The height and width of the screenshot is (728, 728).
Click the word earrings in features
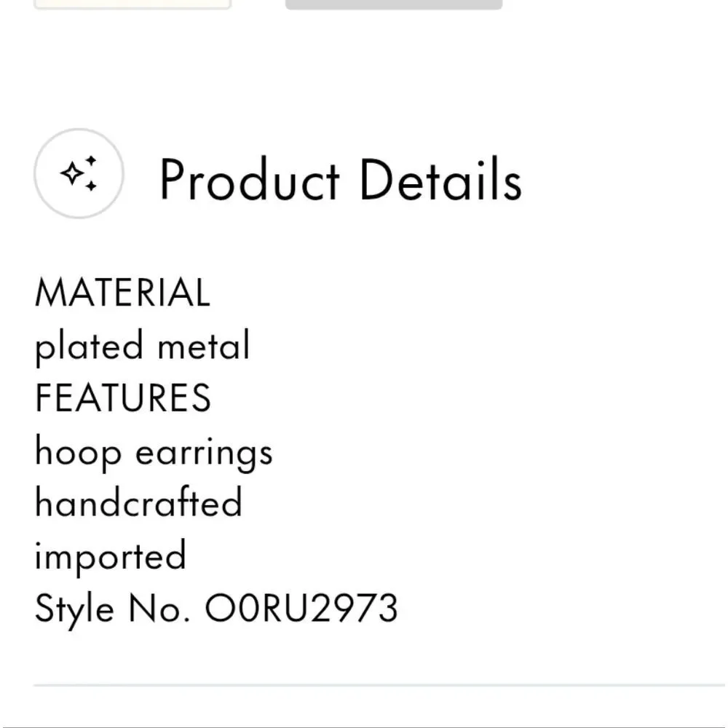(x=204, y=453)
